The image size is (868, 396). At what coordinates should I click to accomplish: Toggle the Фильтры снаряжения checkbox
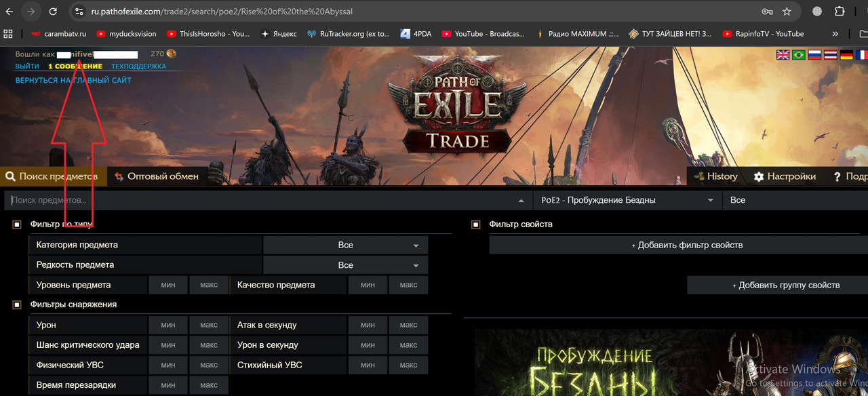pos(17,304)
